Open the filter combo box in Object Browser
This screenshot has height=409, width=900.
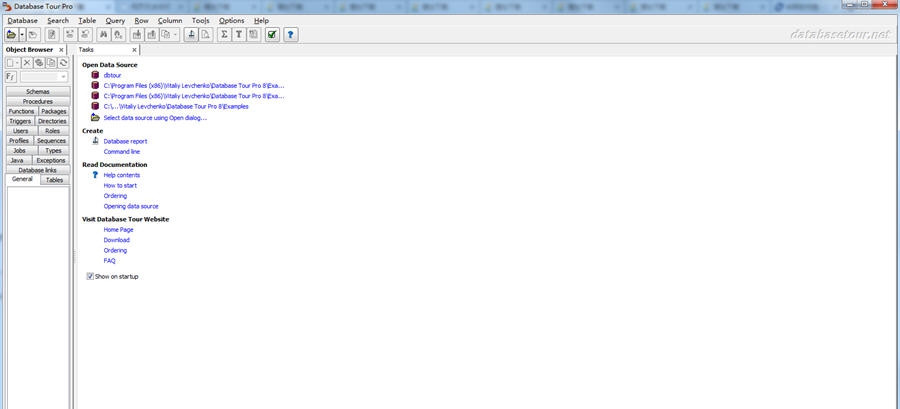tap(63, 77)
